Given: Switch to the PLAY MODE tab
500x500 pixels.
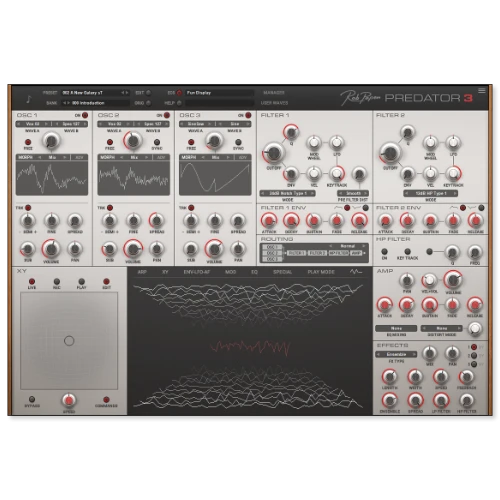Looking at the screenshot, I should (321, 272).
